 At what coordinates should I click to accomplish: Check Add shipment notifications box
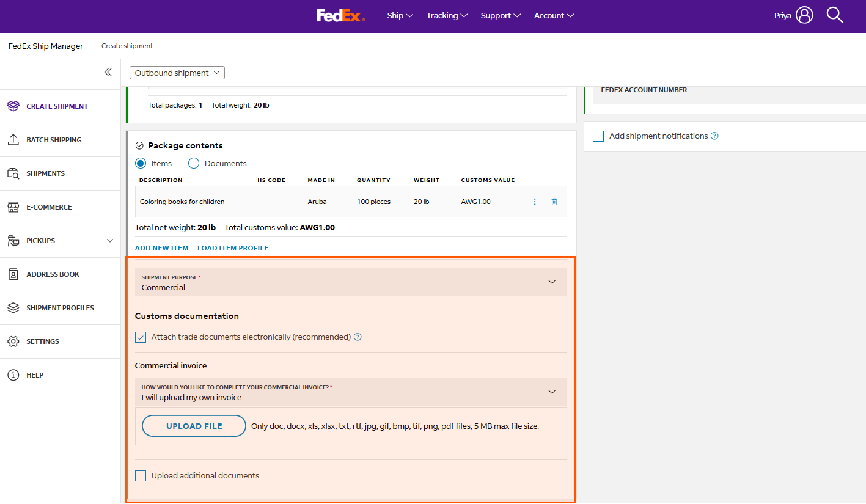tap(598, 136)
